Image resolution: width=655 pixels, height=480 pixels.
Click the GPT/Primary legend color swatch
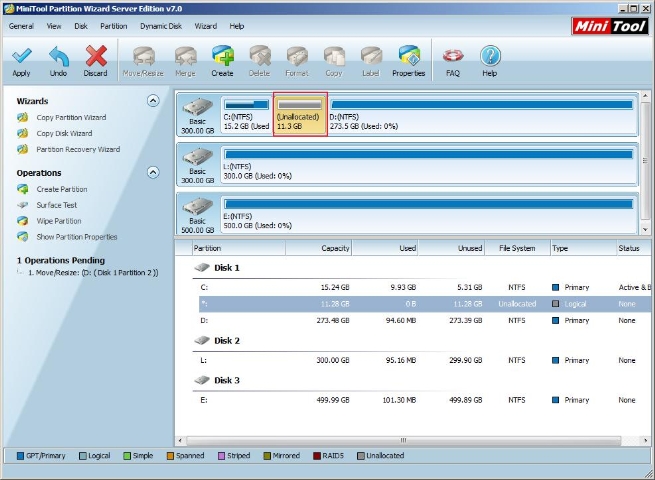(x=20, y=456)
